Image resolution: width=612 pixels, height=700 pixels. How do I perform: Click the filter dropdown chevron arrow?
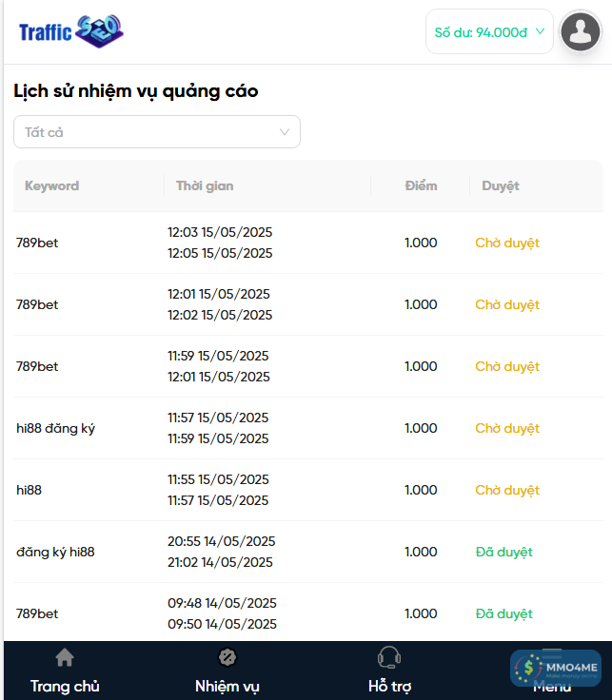(285, 132)
